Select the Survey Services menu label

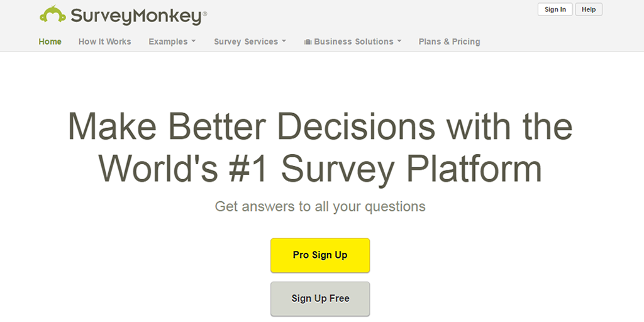click(x=246, y=42)
